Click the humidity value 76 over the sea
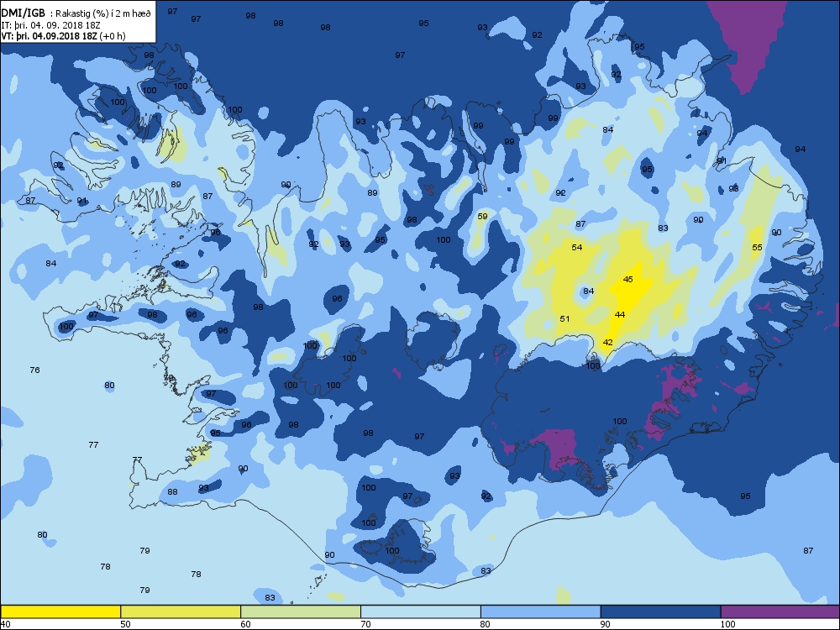The width and height of the screenshot is (840, 630). click(x=34, y=370)
